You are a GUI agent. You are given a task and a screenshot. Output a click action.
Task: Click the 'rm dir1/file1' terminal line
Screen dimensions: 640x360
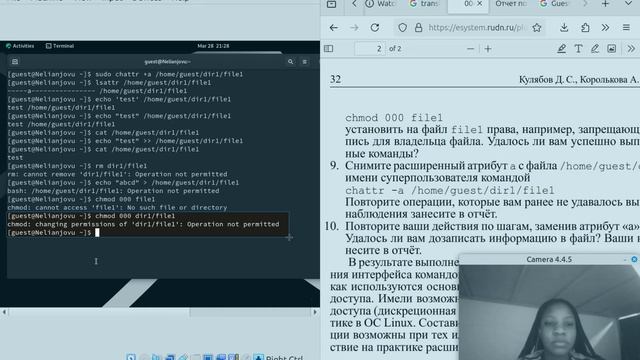tap(78, 166)
